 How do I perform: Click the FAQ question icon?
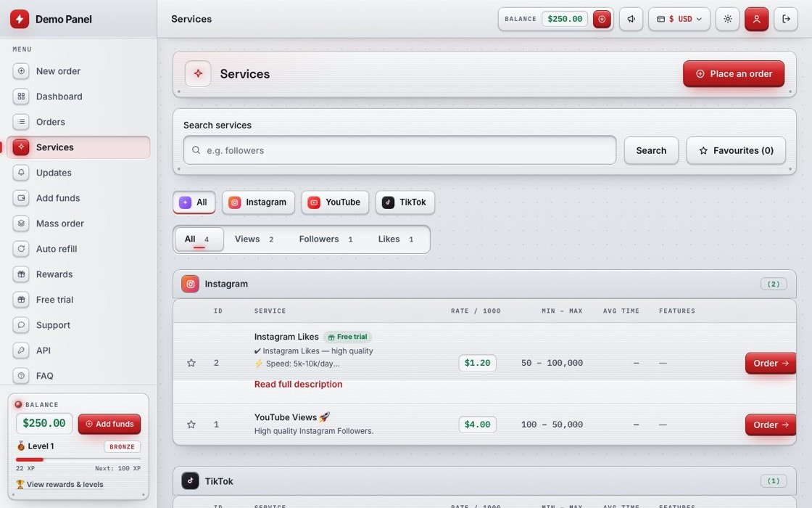21,376
